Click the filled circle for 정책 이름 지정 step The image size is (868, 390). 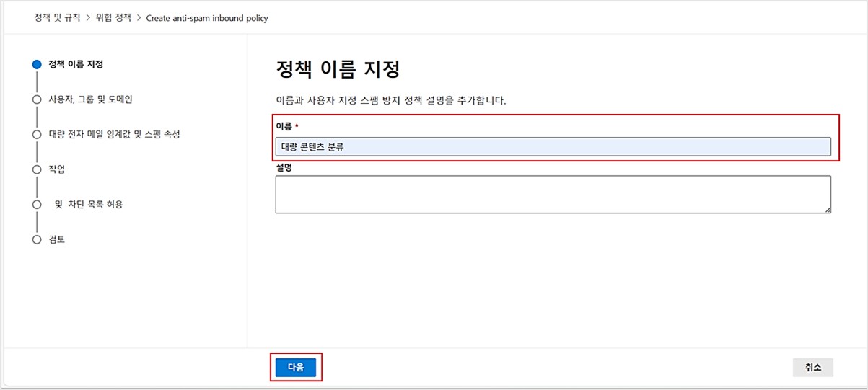[x=37, y=64]
